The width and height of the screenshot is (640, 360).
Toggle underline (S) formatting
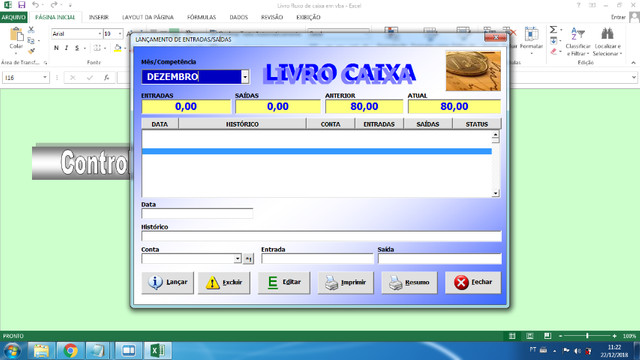coord(77,48)
